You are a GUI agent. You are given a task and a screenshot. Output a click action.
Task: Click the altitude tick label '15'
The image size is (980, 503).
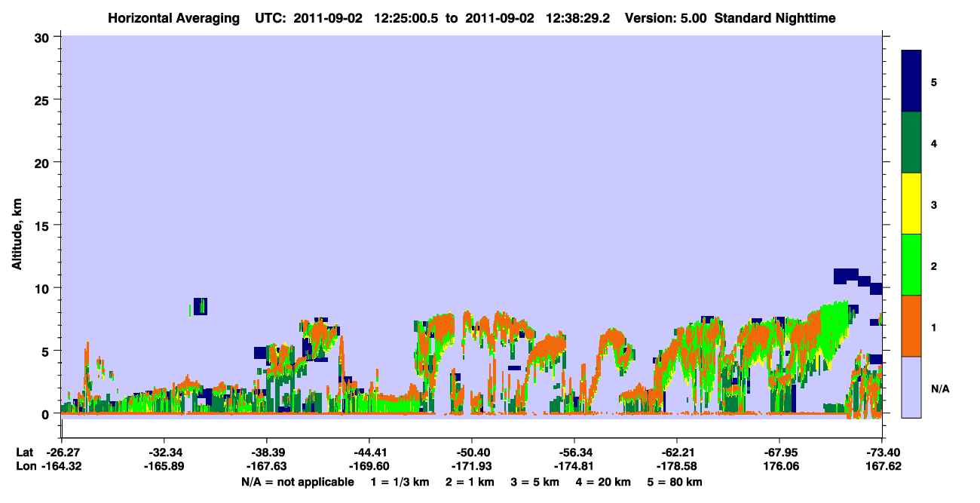[x=44, y=225]
